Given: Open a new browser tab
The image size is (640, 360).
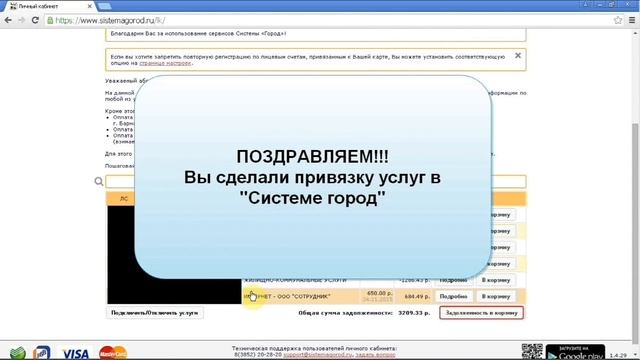Looking at the screenshot, I should tap(104, 6).
